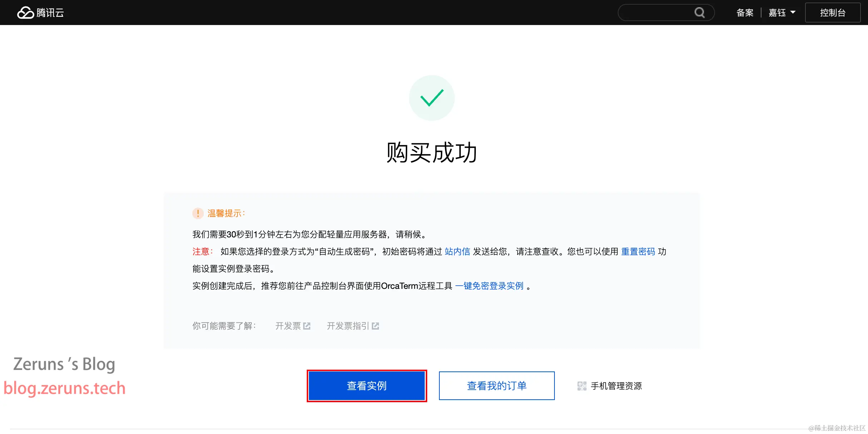Click the Tencent Cloud logo icon
Image resolution: width=868 pixels, height=434 pixels.
point(26,13)
